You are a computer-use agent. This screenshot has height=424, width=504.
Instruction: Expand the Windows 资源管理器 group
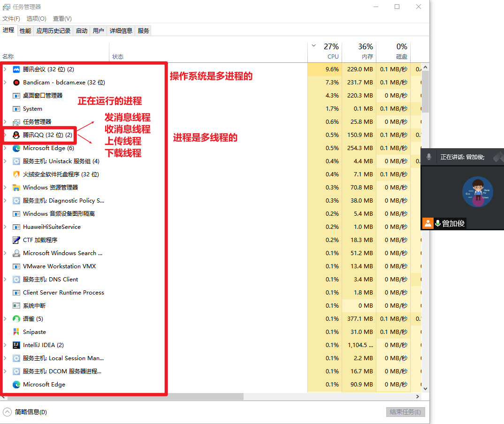coord(5,188)
